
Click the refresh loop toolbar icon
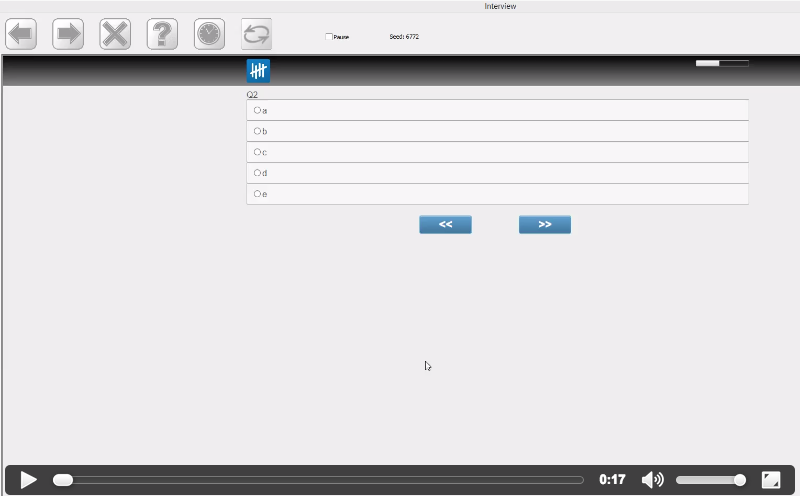pos(256,34)
